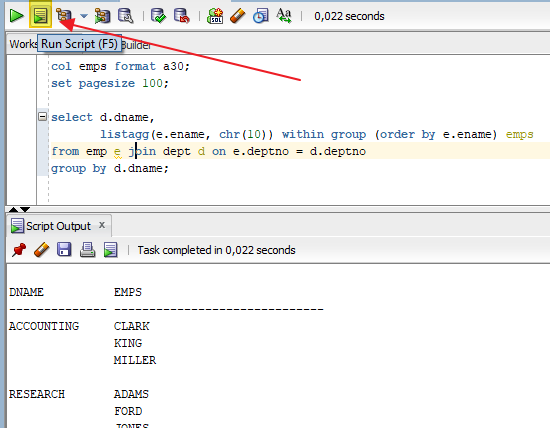Viewport: 550px width, 428px height.
Task: Close the Script Output tab
Action: 102,225
